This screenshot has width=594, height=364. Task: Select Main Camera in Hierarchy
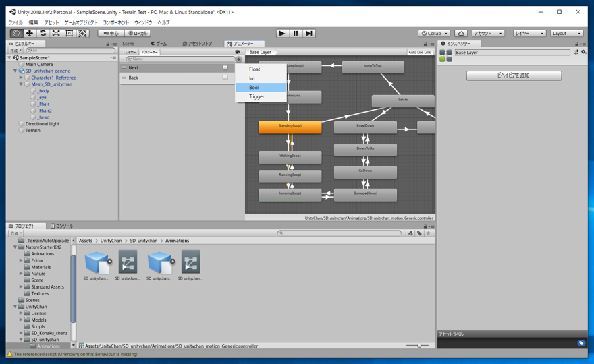[x=38, y=64]
